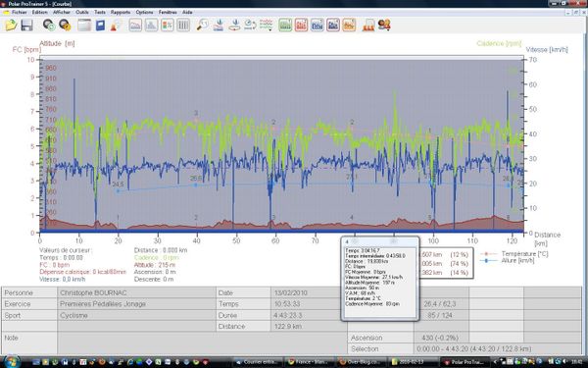The width and height of the screenshot is (588, 368).
Task: Show the red bar chart view
Action: pyautogui.click(x=301, y=26)
